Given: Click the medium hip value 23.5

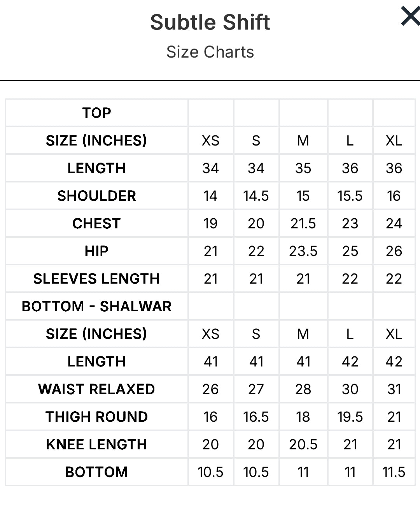Looking at the screenshot, I should click(303, 251).
